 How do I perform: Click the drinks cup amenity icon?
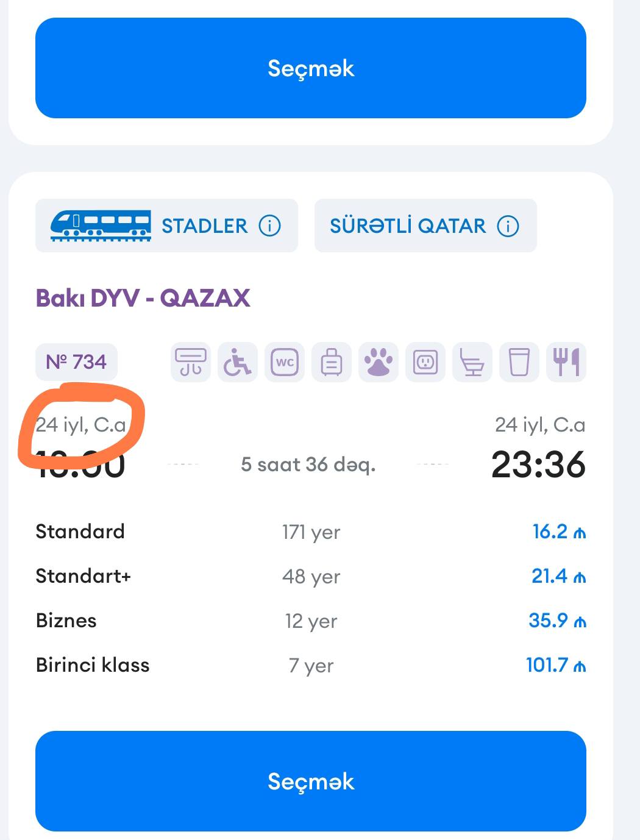[x=519, y=362]
